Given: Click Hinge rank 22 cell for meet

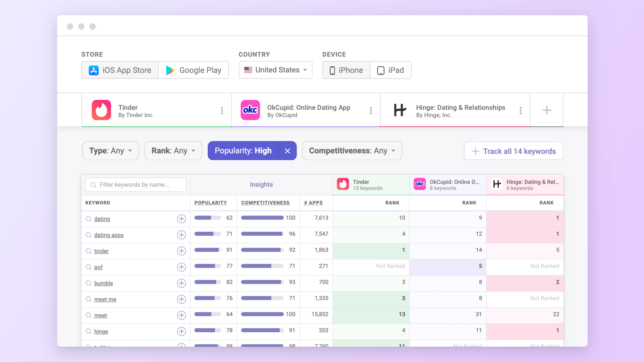Looking at the screenshot, I should 525,315.
